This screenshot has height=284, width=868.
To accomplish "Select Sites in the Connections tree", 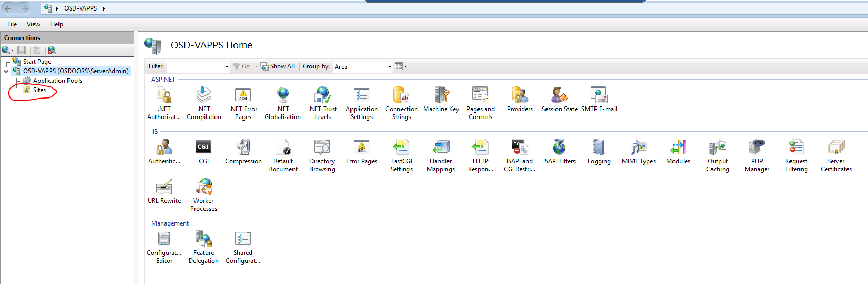I will (39, 90).
